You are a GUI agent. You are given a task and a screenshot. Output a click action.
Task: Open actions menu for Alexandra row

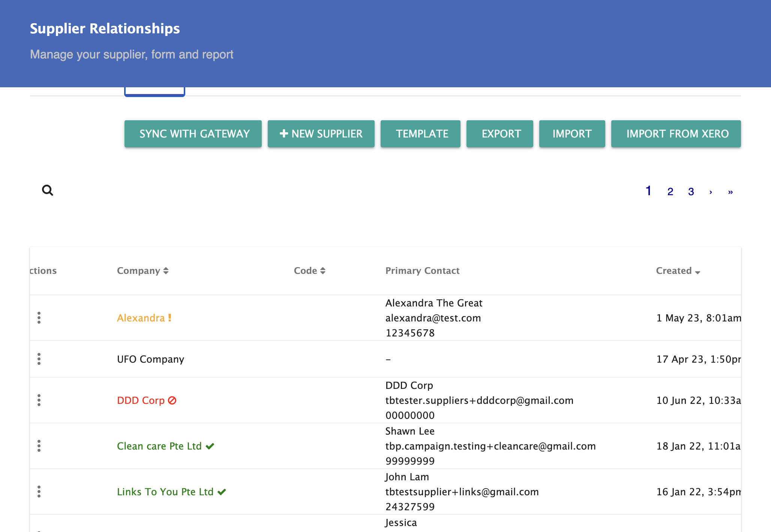[39, 318]
